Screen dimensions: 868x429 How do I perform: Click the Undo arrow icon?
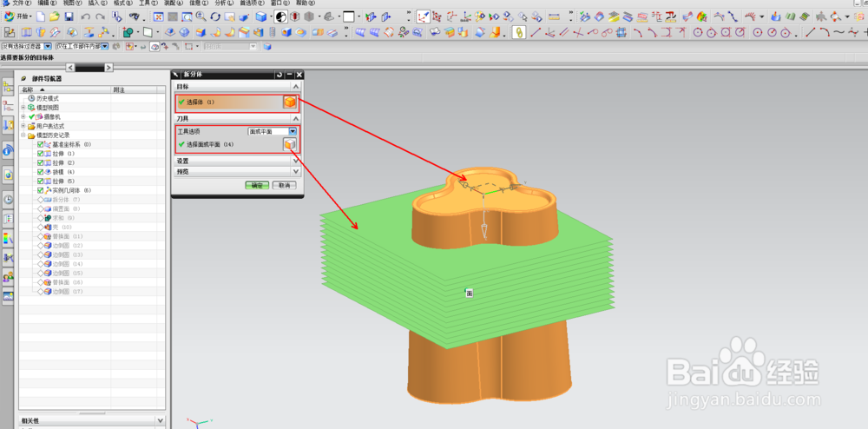pyautogui.click(x=85, y=16)
